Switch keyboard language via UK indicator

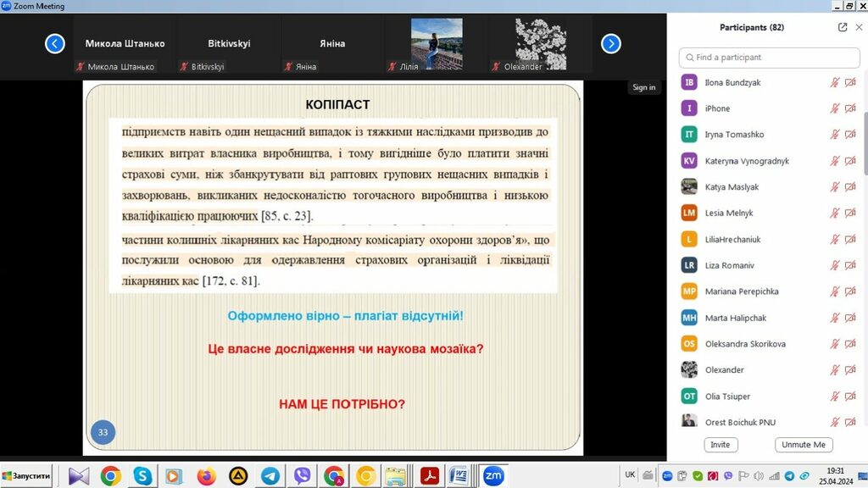coord(630,474)
